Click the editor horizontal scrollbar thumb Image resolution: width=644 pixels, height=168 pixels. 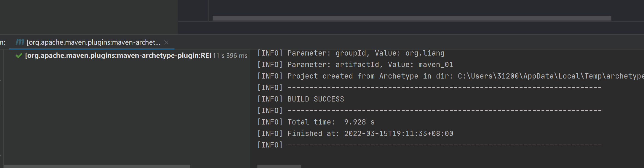point(412,18)
